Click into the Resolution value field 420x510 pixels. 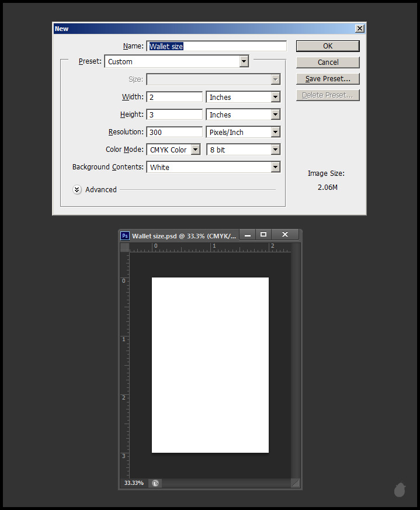pos(174,133)
